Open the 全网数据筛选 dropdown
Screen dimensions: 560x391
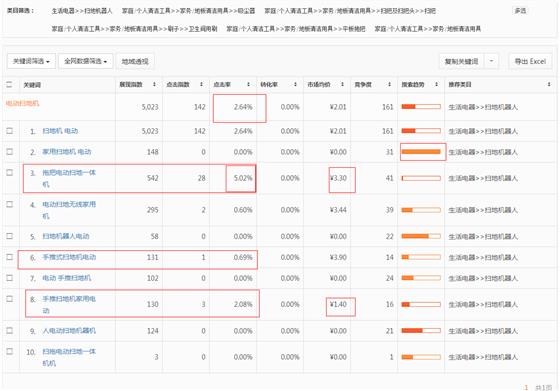click(86, 61)
